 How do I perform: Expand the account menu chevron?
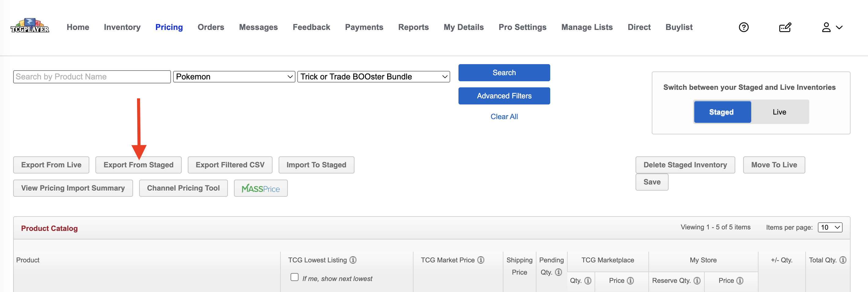click(839, 27)
